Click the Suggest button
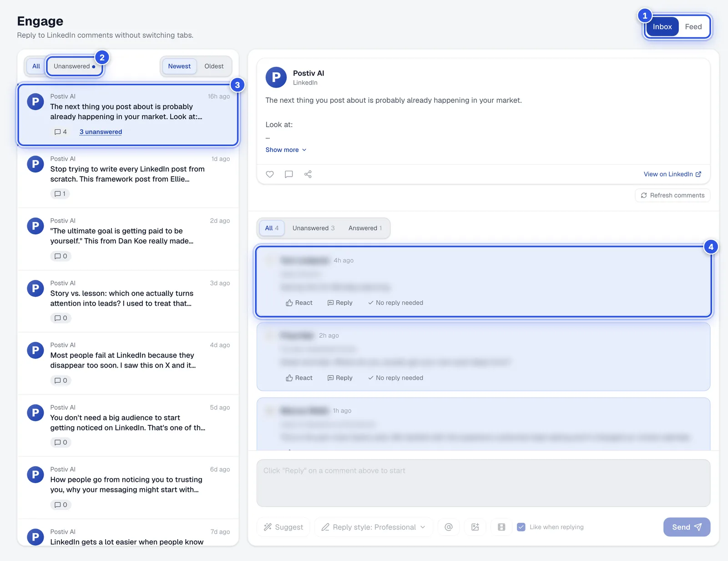This screenshot has height=561, width=728. point(283,527)
